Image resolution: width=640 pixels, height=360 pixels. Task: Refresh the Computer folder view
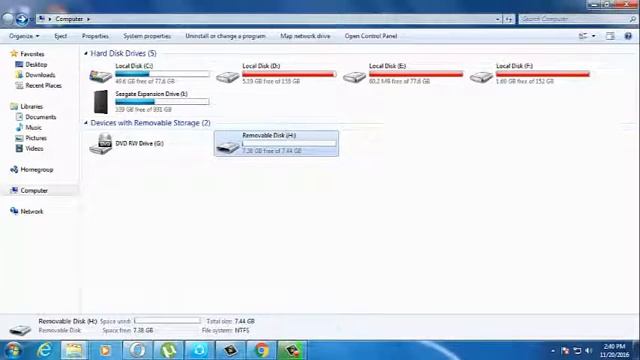tap(509, 19)
